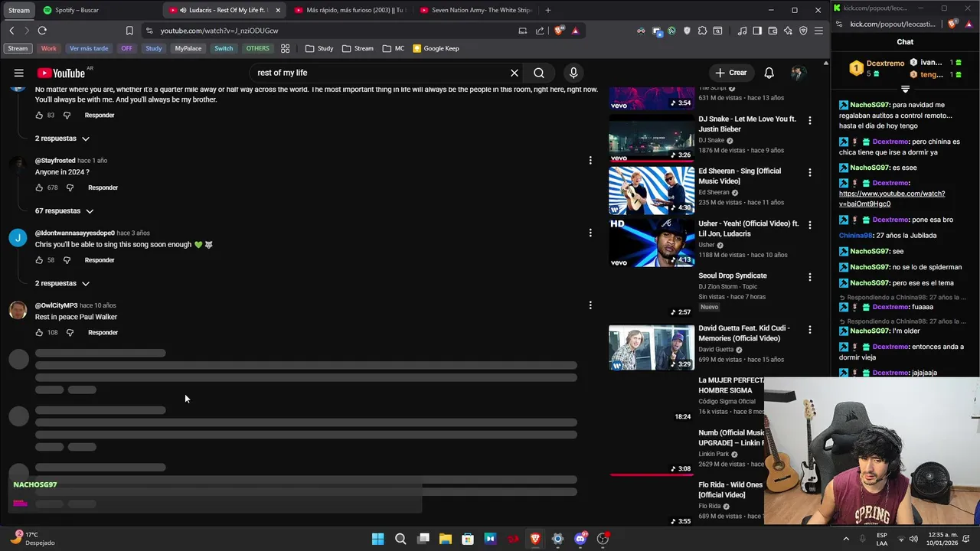Open @Stayfrosted channel link
The width and height of the screenshot is (980, 551).
coord(55,161)
